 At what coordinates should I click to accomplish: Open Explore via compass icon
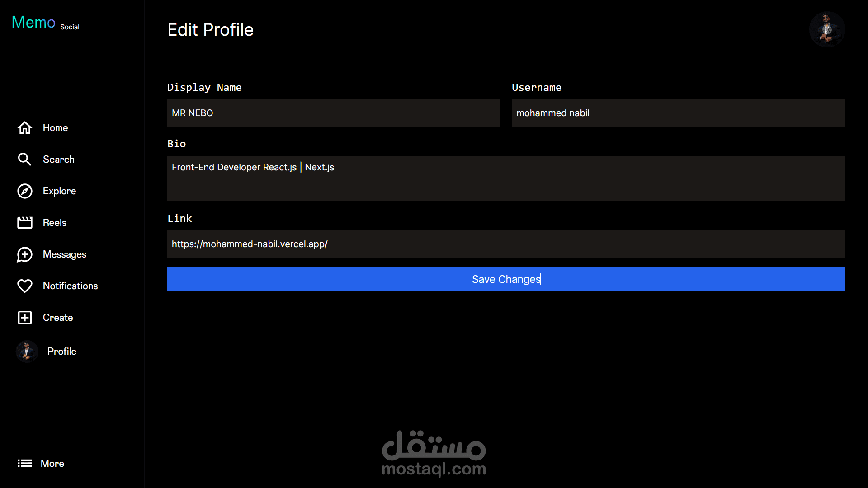pos(25,191)
